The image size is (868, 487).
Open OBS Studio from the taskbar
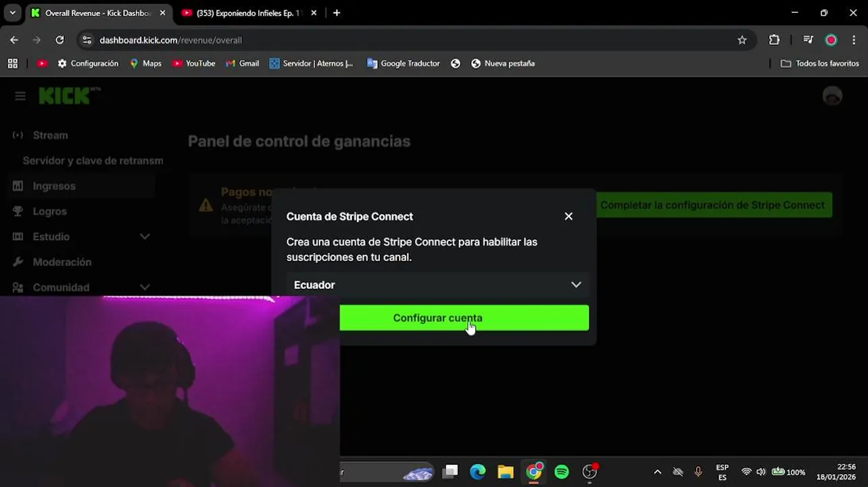coord(590,471)
